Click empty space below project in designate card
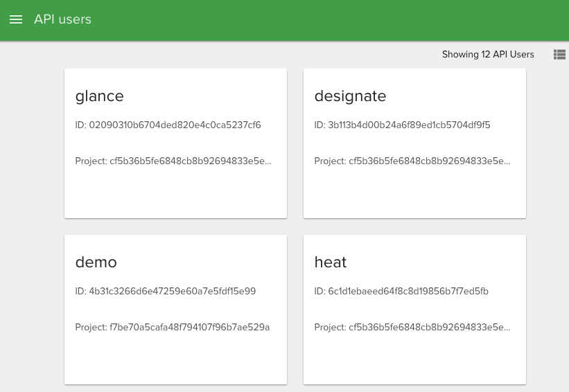Viewport: 569px width, 392px height. pos(414,195)
